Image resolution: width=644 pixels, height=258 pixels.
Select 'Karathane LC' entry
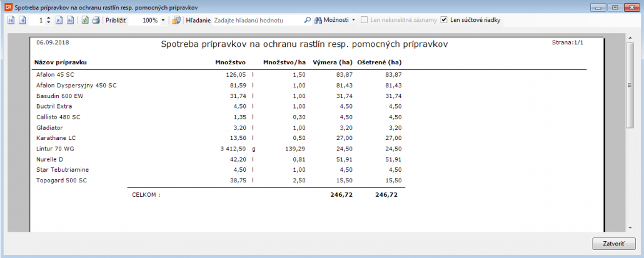coord(56,138)
